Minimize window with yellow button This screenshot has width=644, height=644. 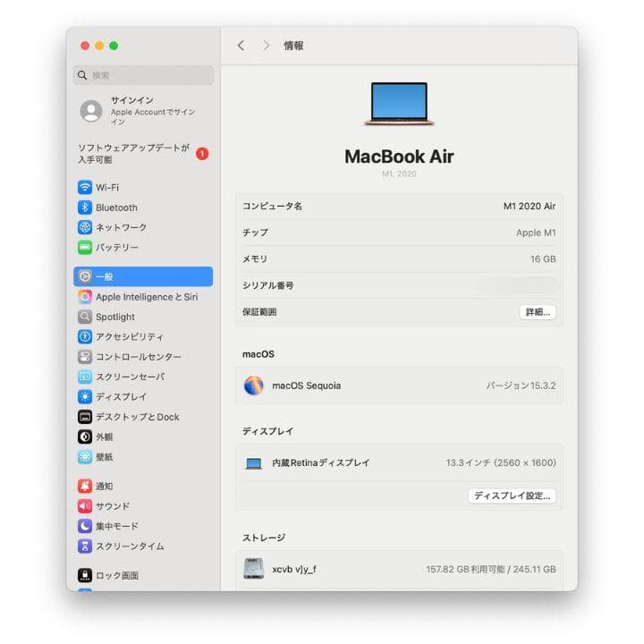coord(99,46)
